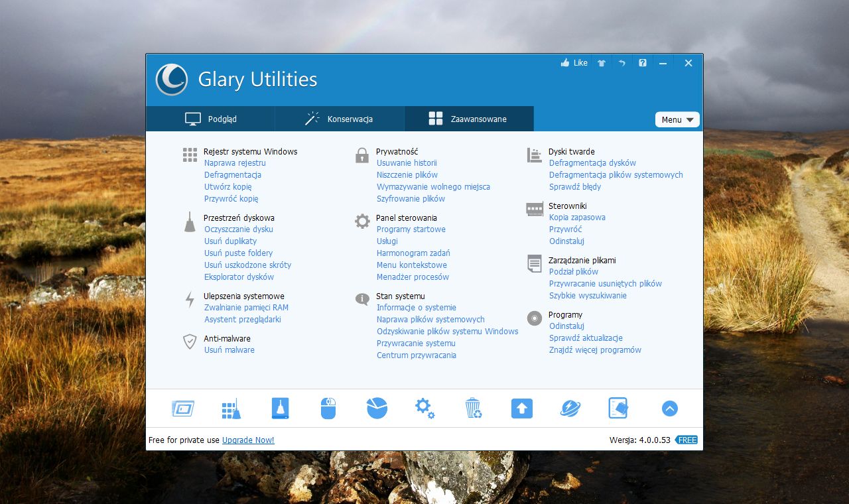Open help via the question mark icon
The height and width of the screenshot is (504, 849).
(642, 63)
